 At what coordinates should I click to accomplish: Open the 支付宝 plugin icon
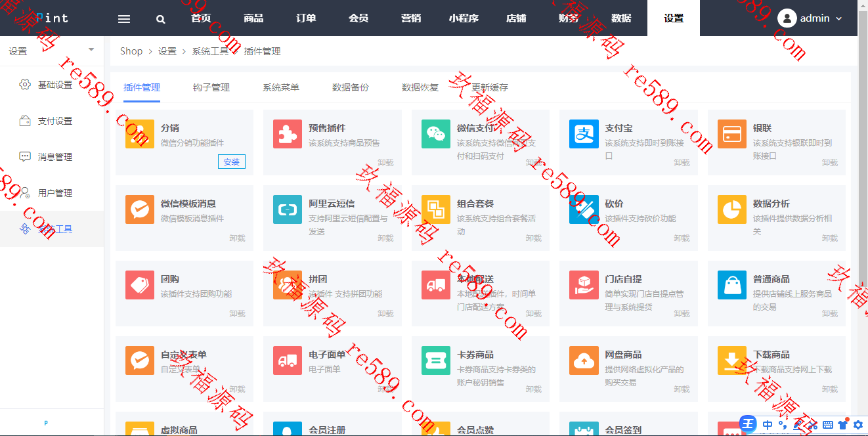(584, 134)
